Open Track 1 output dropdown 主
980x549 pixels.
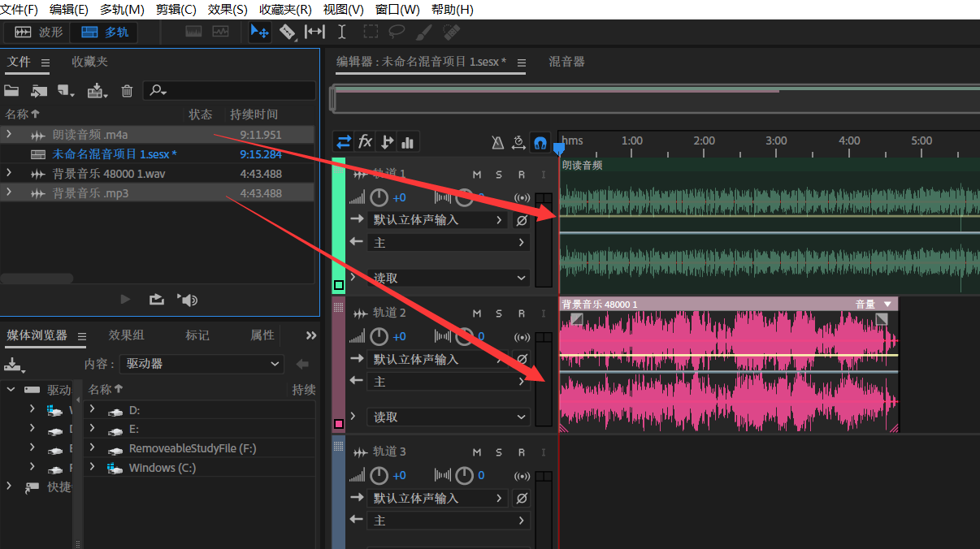click(x=449, y=242)
